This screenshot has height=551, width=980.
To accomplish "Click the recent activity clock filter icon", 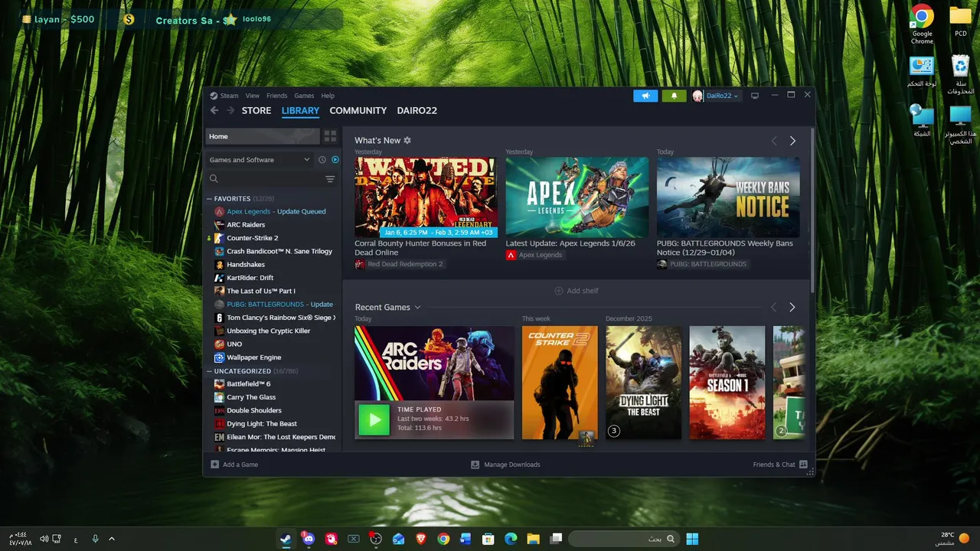I will 322,160.
